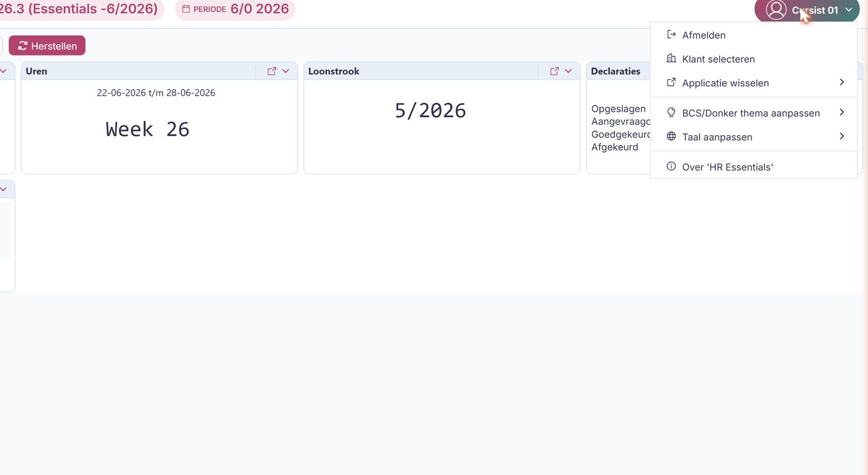
Task: Click the globe language icon
Action: tap(671, 136)
